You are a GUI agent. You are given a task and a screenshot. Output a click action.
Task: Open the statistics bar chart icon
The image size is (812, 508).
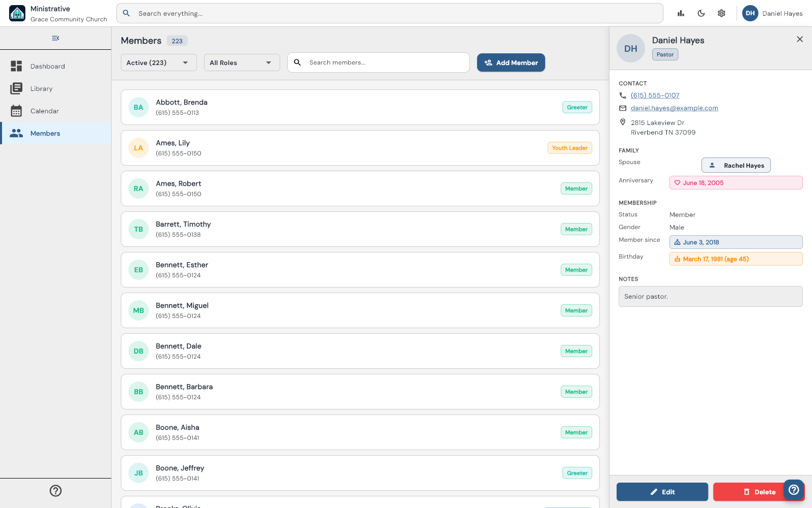tap(681, 13)
